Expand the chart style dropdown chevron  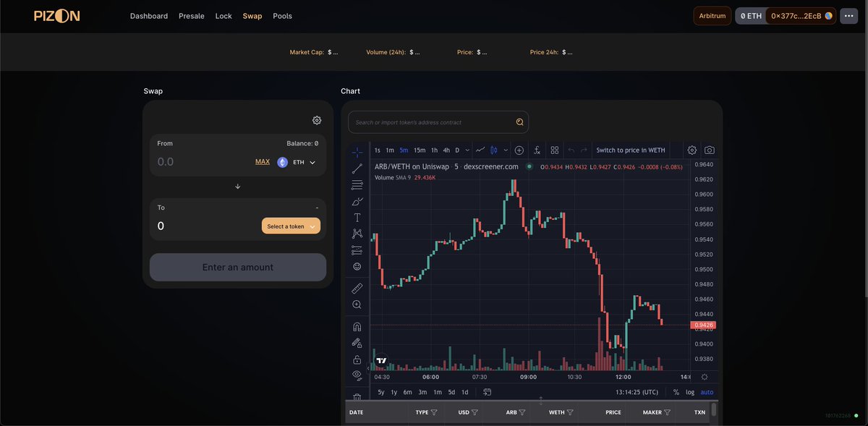[506, 150]
